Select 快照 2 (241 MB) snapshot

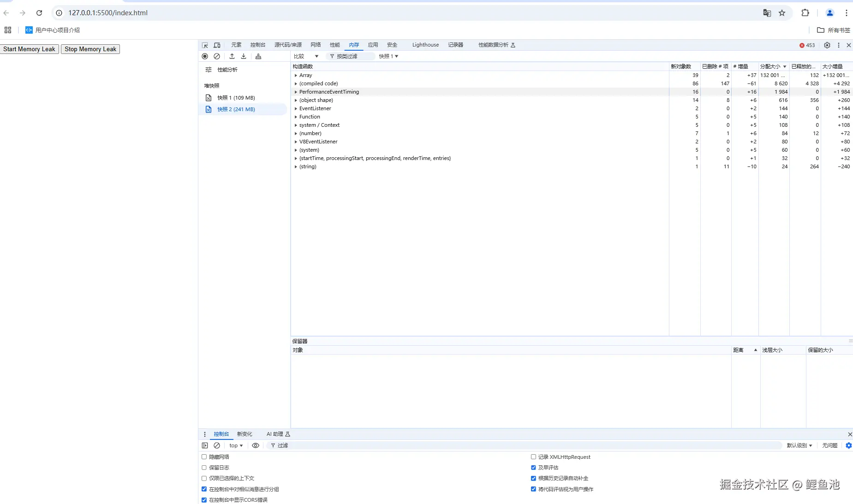[x=244, y=109]
